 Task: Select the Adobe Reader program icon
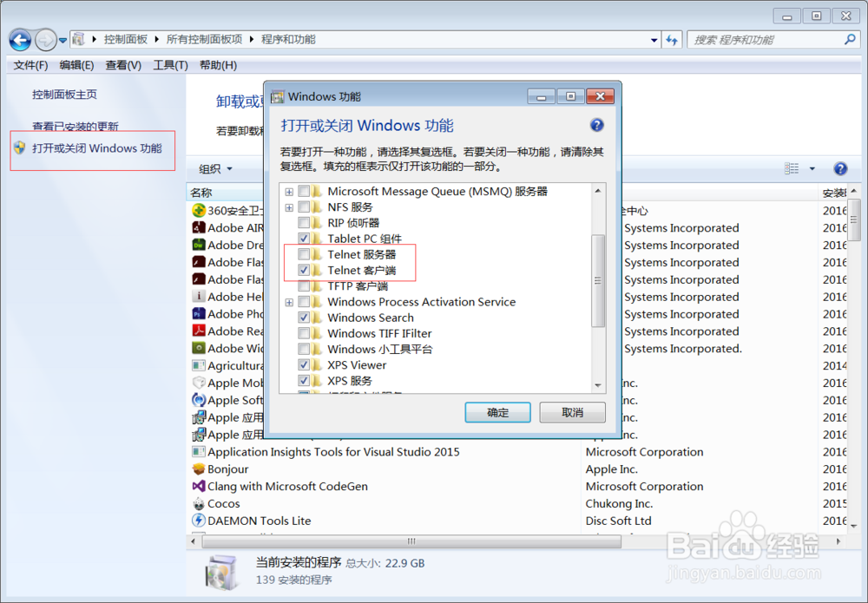tap(198, 331)
